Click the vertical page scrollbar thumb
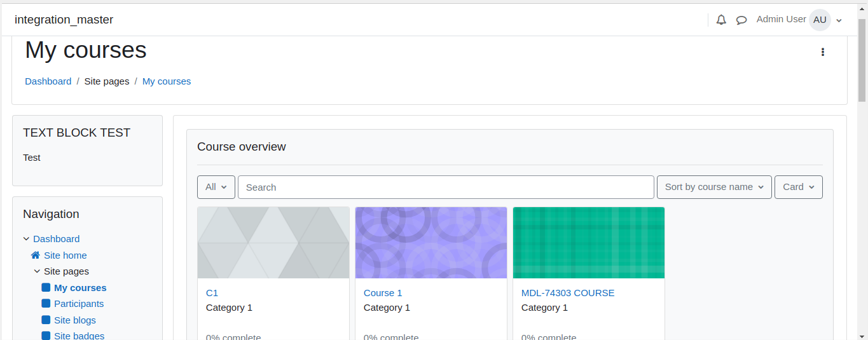 [x=862, y=60]
